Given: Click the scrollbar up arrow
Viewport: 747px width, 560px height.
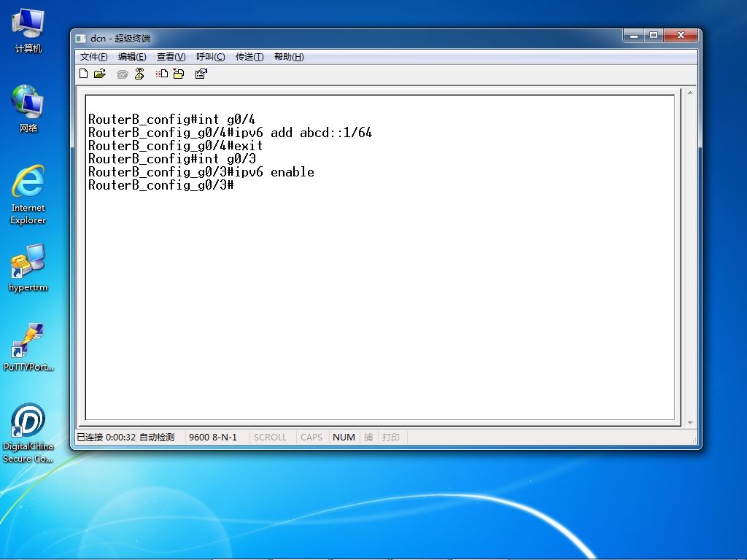Looking at the screenshot, I should [690, 93].
